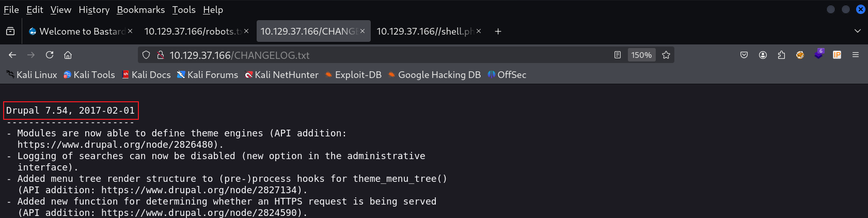
Task: Switch to the Welcome to Bastard tab
Action: coord(77,32)
